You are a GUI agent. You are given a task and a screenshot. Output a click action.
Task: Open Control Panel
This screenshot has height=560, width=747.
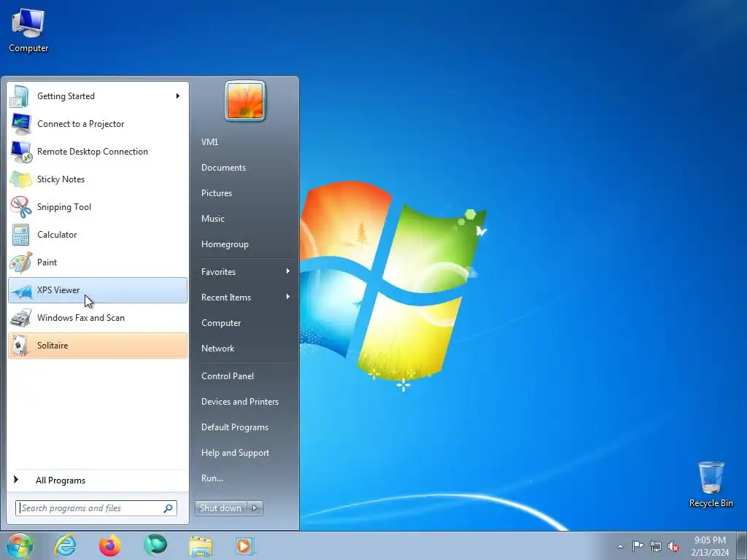click(228, 376)
